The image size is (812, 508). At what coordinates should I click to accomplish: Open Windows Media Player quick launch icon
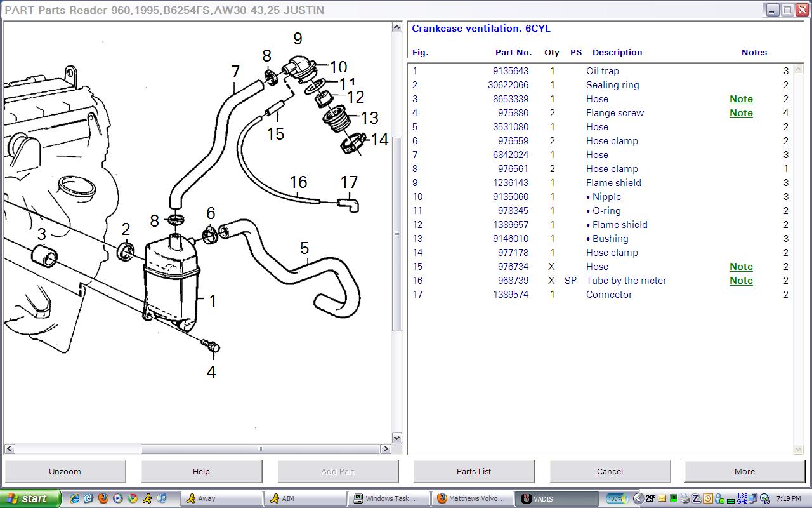coord(118,498)
